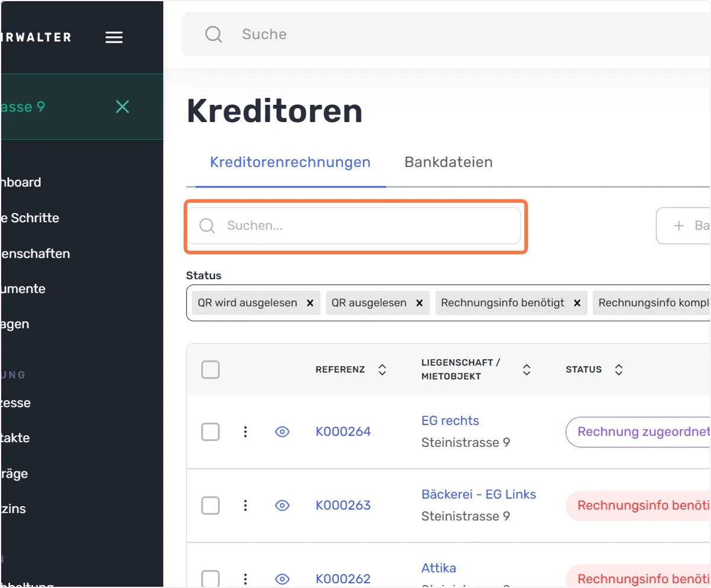711x588 pixels.
Task: Focus the Suchen… invoice search field
Action: (354, 226)
